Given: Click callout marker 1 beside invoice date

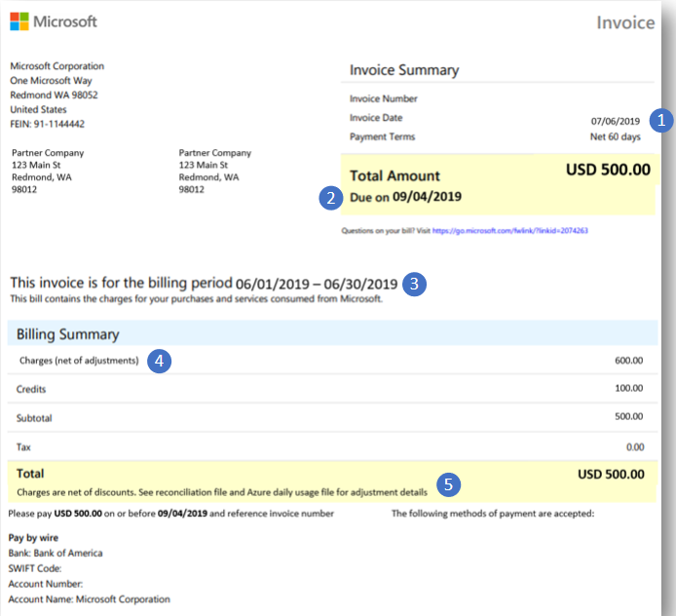Looking at the screenshot, I should tap(661, 121).
